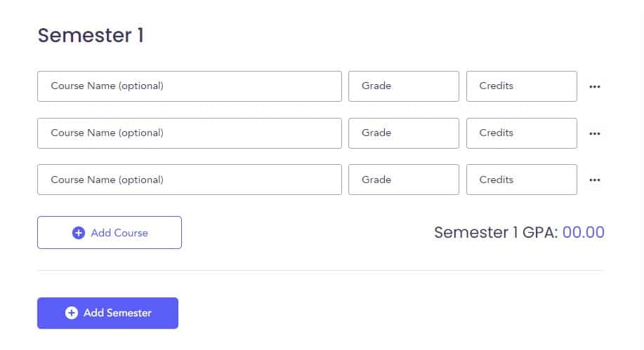Focus the third Course Name field
Image resolution: width=644 pixels, height=350 pixels.
[190, 180]
